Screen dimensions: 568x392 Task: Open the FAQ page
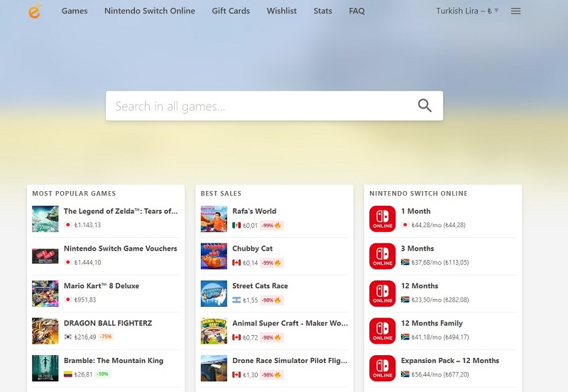tap(357, 11)
